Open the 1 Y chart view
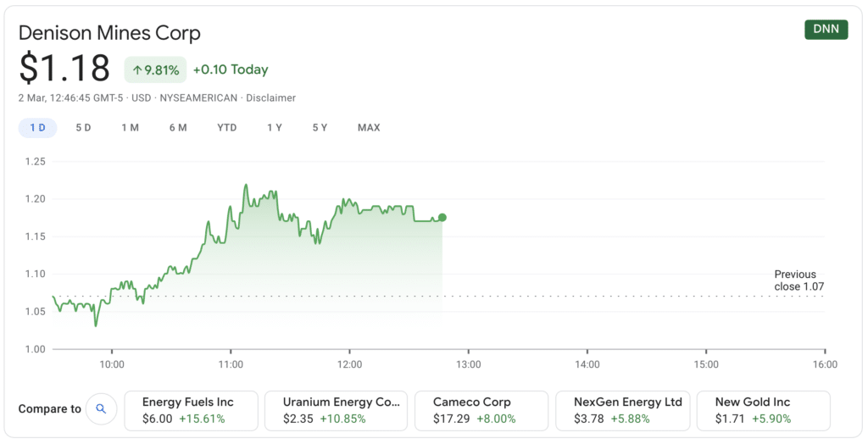The width and height of the screenshot is (868, 444). [x=275, y=128]
